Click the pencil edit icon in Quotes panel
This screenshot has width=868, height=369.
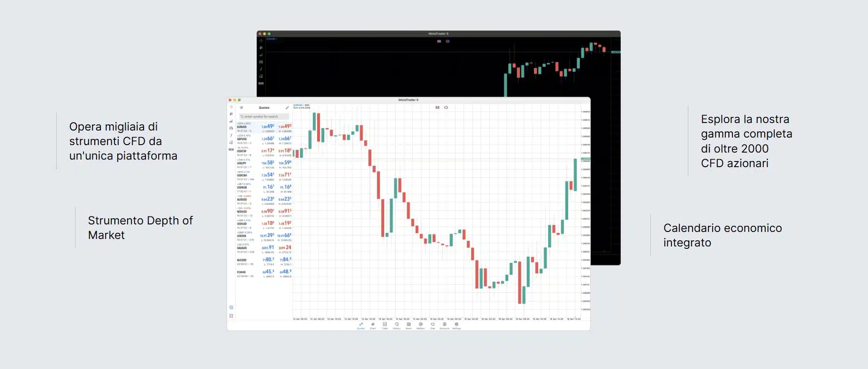tap(287, 108)
